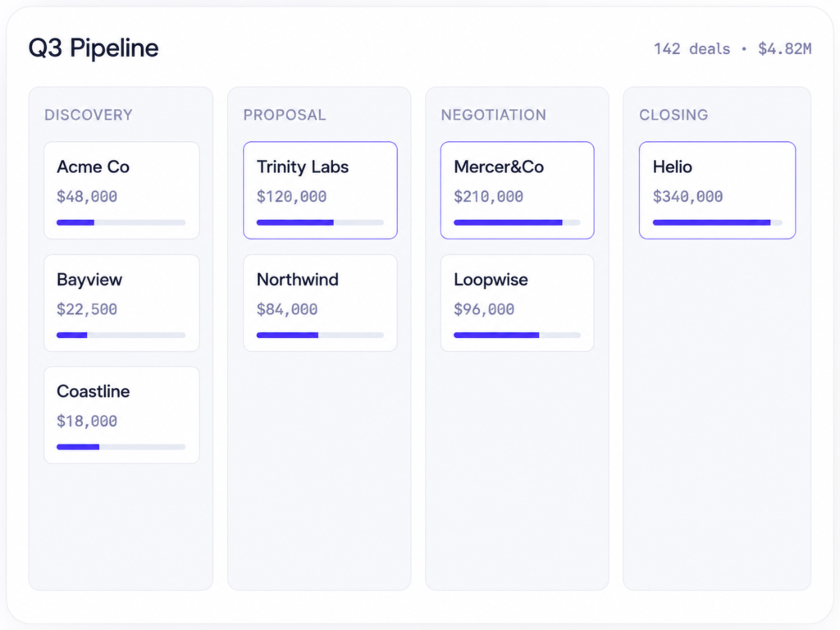Click the $120,000 amount

click(291, 197)
